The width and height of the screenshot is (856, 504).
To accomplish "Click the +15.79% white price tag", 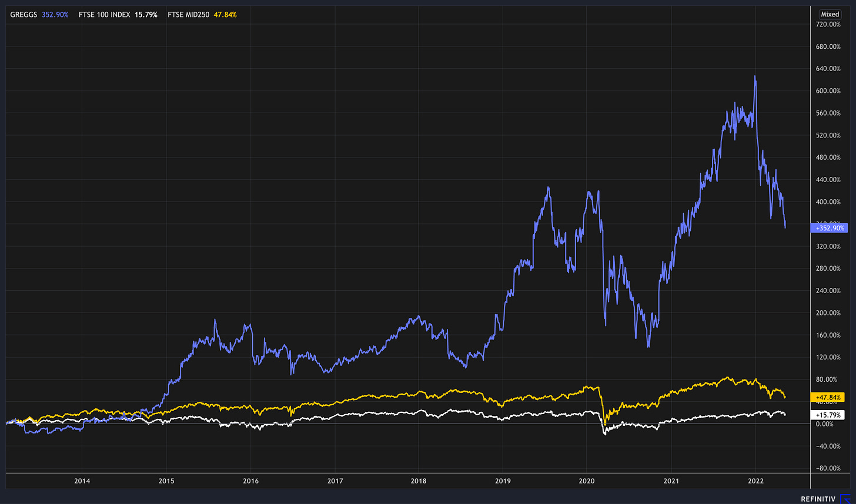I will [827, 415].
